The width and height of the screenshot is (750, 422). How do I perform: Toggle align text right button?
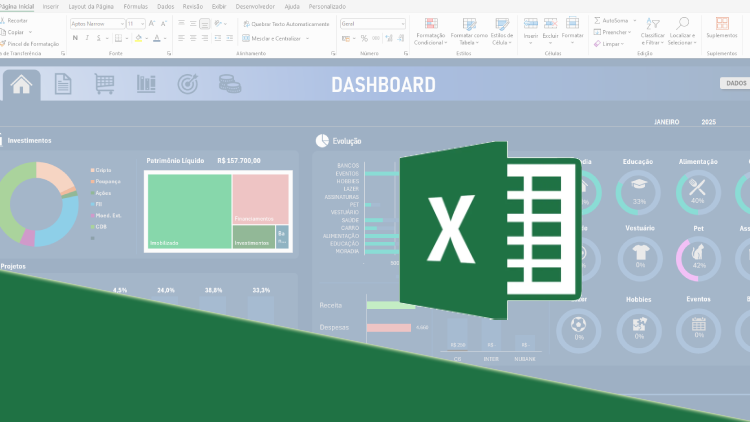point(205,38)
